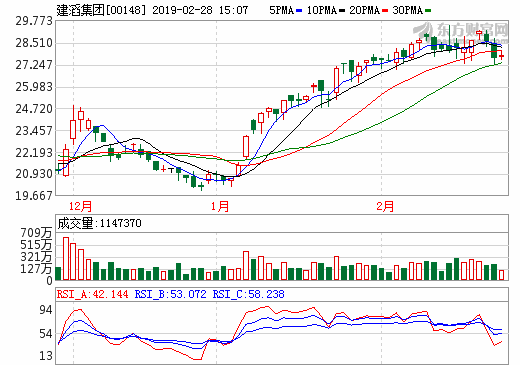The height and width of the screenshot is (365, 520).
Task: Click the RSI_C:58.238 indicator label
Action: (x=249, y=294)
